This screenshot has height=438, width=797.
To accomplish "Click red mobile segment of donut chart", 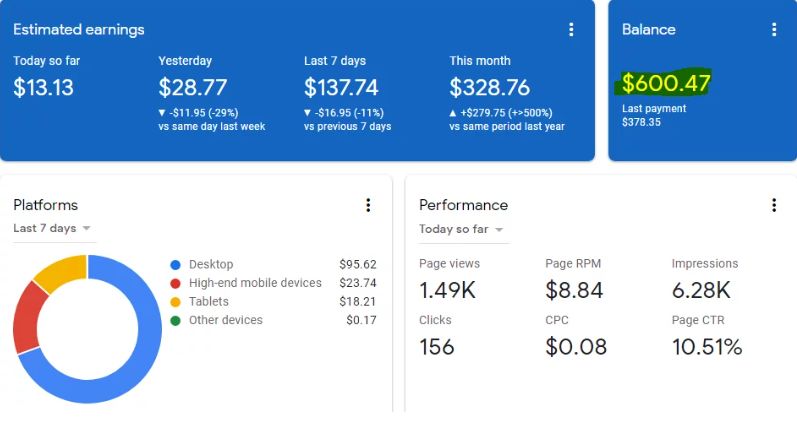I will click(x=27, y=318).
